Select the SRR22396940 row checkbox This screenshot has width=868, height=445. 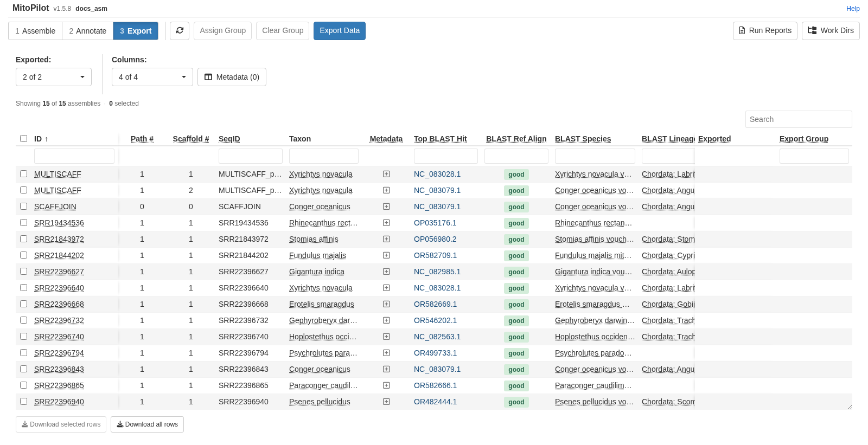pos(23,402)
